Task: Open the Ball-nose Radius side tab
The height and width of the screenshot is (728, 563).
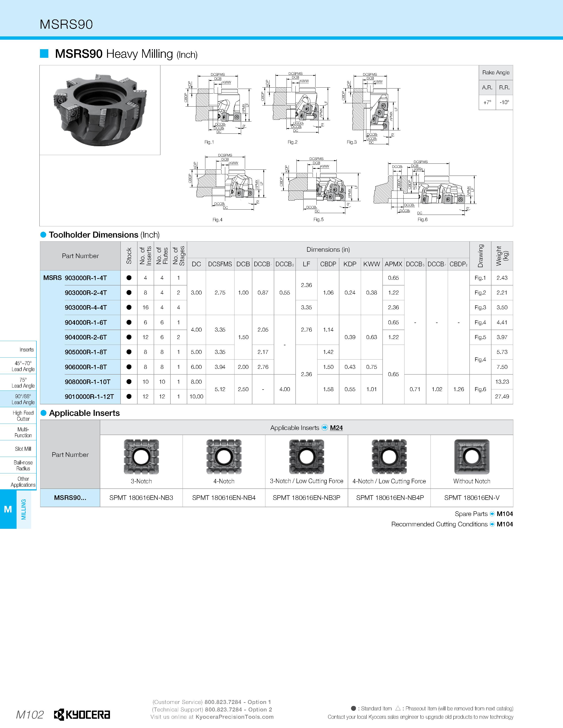Action: tap(18, 465)
